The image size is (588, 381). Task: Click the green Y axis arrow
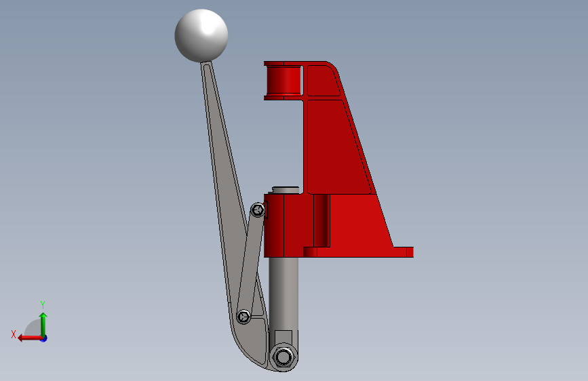[x=43, y=324]
